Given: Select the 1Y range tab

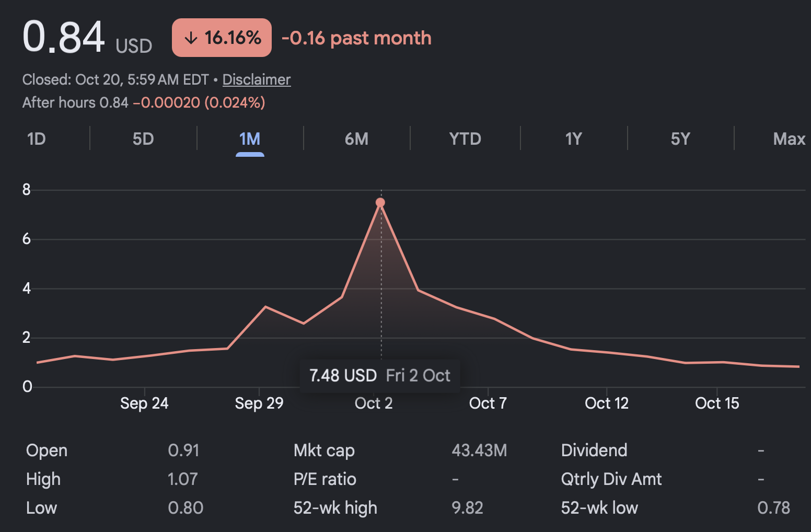Looking at the screenshot, I should pyautogui.click(x=574, y=139).
